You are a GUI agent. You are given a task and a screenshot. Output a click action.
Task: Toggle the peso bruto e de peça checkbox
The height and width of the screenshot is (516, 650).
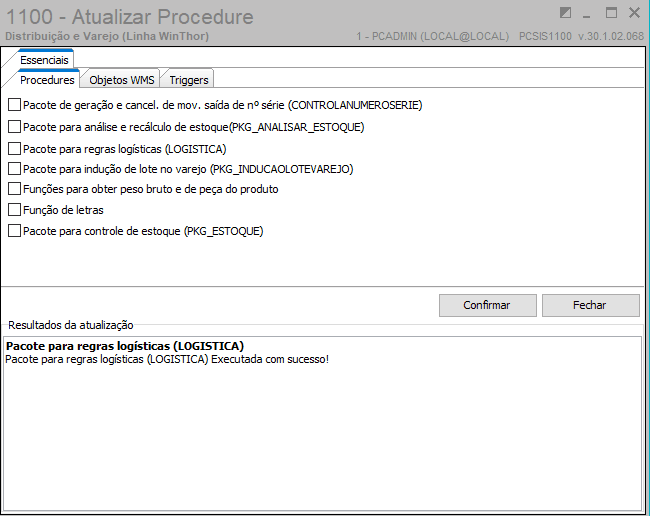pyautogui.click(x=14, y=189)
